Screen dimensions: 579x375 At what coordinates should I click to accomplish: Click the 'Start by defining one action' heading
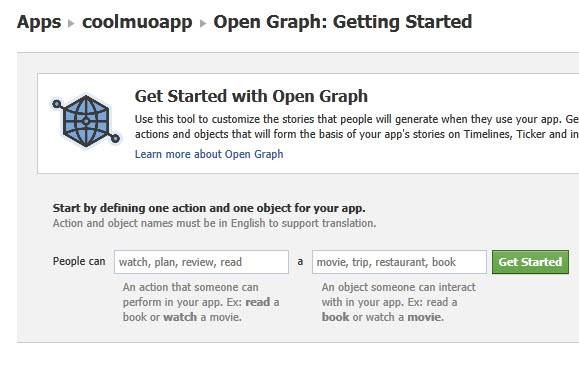[x=209, y=208]
